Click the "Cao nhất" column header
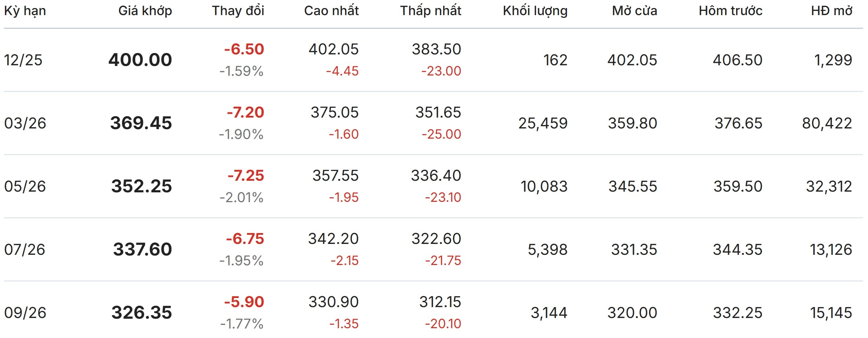The image size is (868, 338). pos(331,11)
